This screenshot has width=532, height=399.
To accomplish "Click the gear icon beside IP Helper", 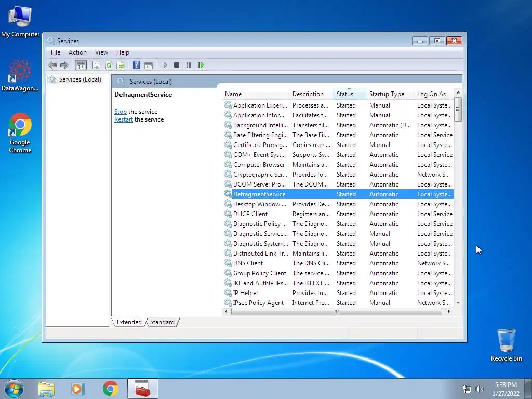I will [228, 292].
